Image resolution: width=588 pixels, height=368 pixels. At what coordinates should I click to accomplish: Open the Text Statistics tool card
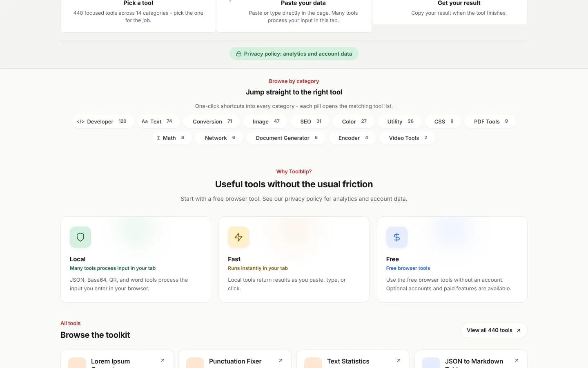[x=353, y=359]
